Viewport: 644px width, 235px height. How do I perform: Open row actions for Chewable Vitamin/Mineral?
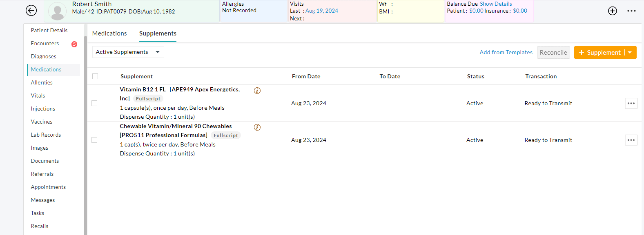tap(631, 140)
